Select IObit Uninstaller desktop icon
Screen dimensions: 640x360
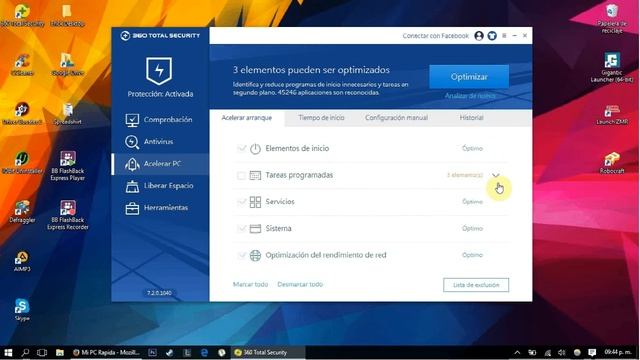click(x=22, y=162)
